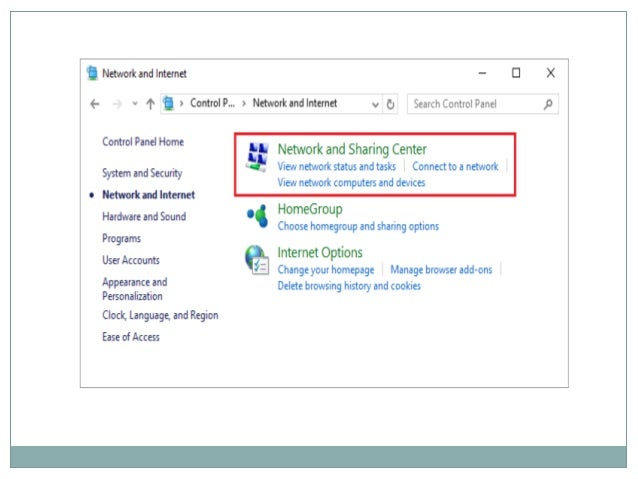Expand the address bar history dropdown
Image resolution: width=638 pixels, height=479 pixels.
pos(375,105)
